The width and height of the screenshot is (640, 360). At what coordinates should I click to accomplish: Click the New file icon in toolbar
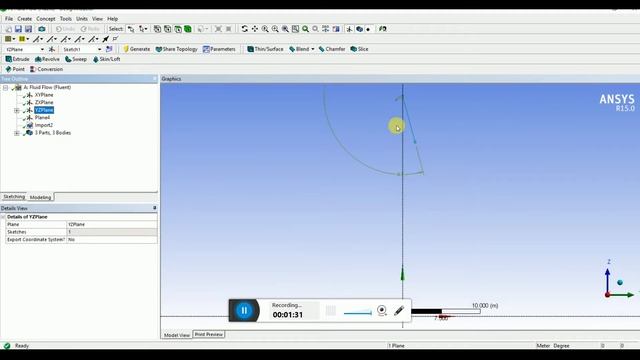8,29
